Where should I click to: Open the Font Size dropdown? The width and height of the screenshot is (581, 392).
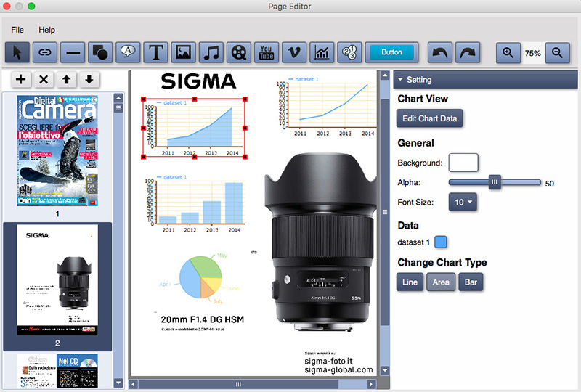(463, 202)
